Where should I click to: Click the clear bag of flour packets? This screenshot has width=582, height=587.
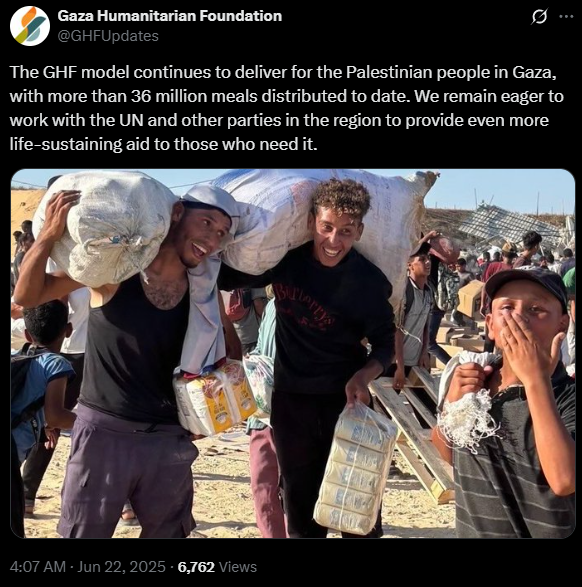tap(355, 469)
